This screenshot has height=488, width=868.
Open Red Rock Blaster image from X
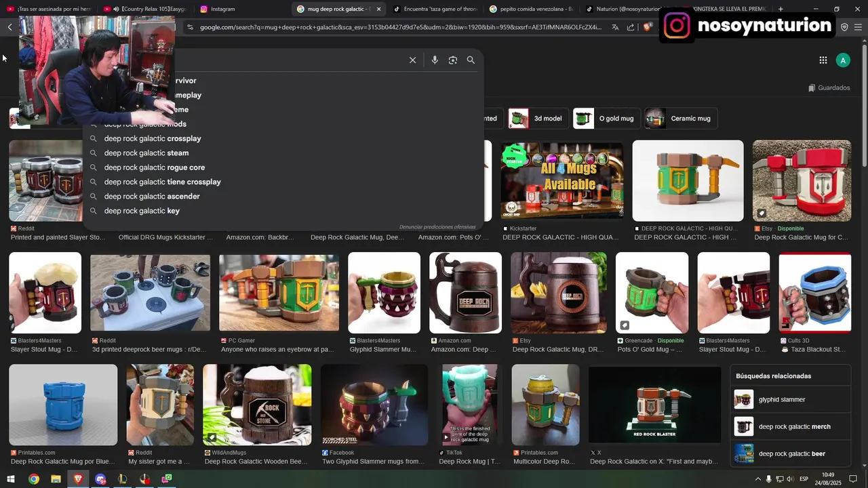pyautogui.click(x=654, y=405)
